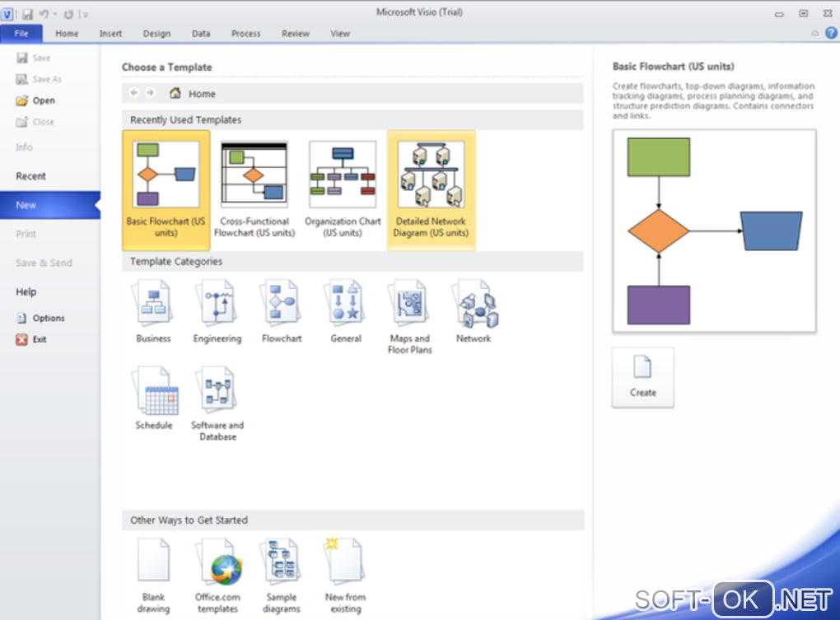Click the Other Ways to Get Started heading

[189, 520]
